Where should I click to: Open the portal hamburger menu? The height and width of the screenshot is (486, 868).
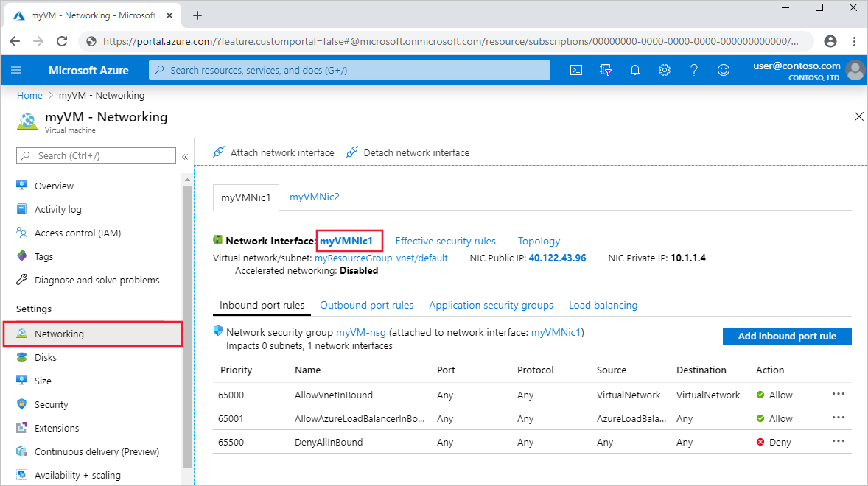16,70
